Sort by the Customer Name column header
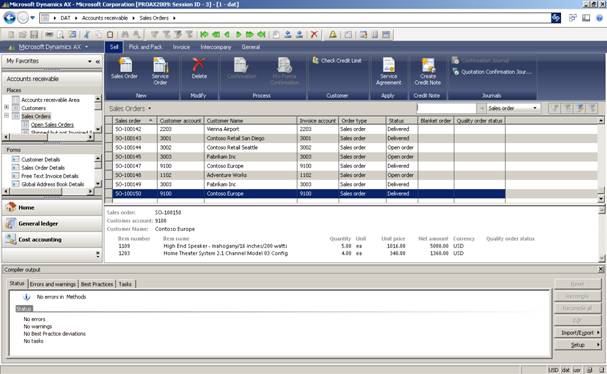 pyautogui.click(x=250, y=121)
